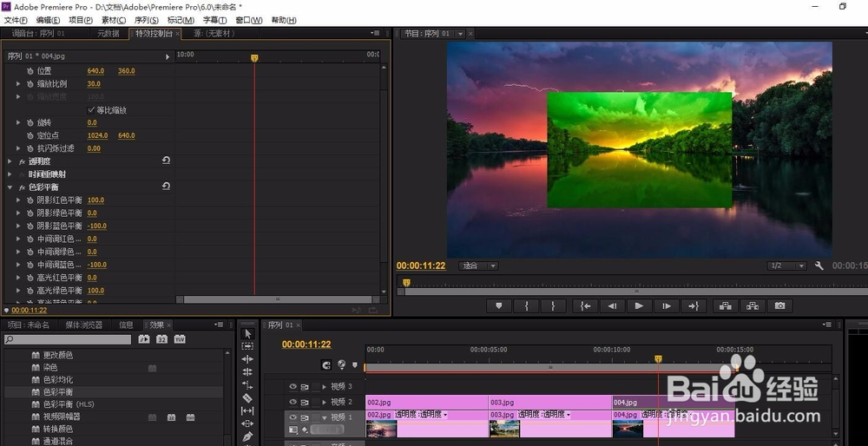Select the Slide tool
The width and height of the screenshot is (868, 446).
(x=247, y=423)
